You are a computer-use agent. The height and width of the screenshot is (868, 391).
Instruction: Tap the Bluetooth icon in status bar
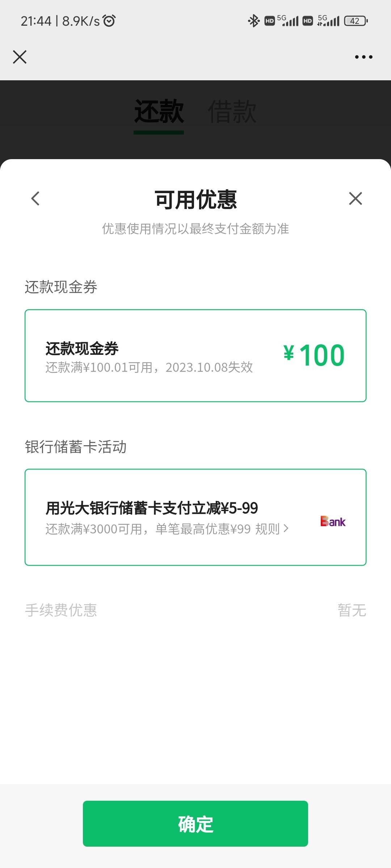click(x=253, y=21)
